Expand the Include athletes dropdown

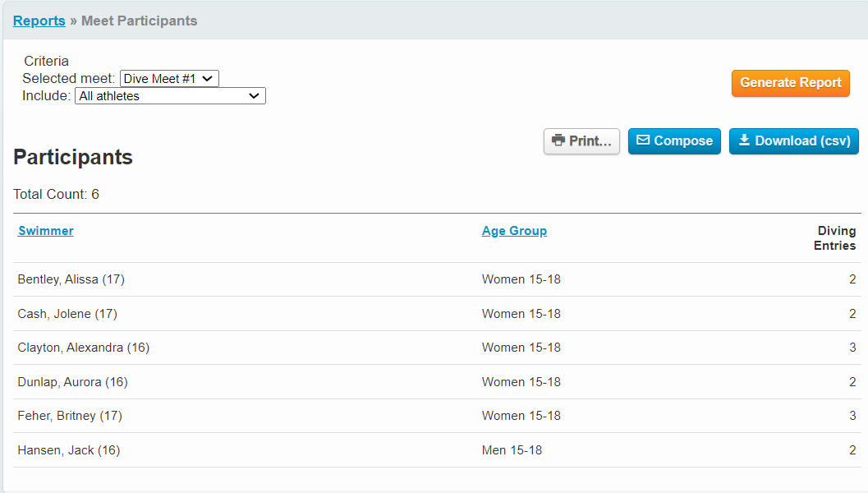(x=170, y=96)
